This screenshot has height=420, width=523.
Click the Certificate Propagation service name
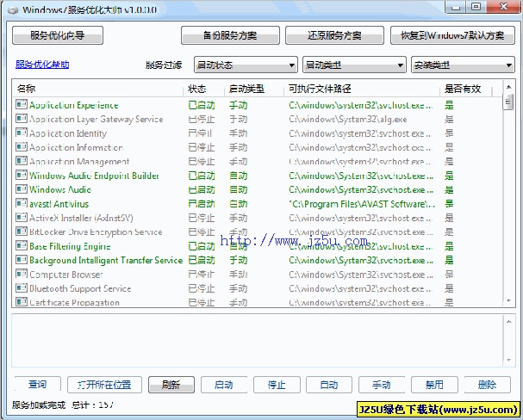(74, 302)
